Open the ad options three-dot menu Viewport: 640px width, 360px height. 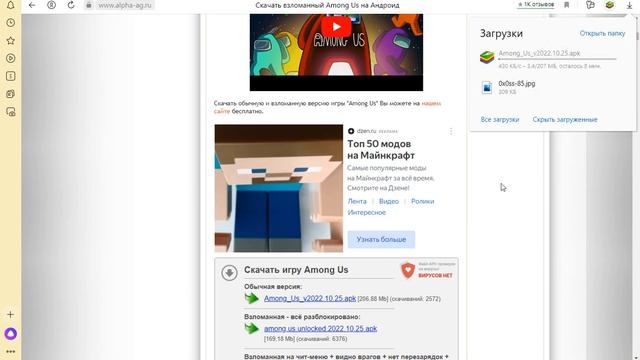coord(451,131)
